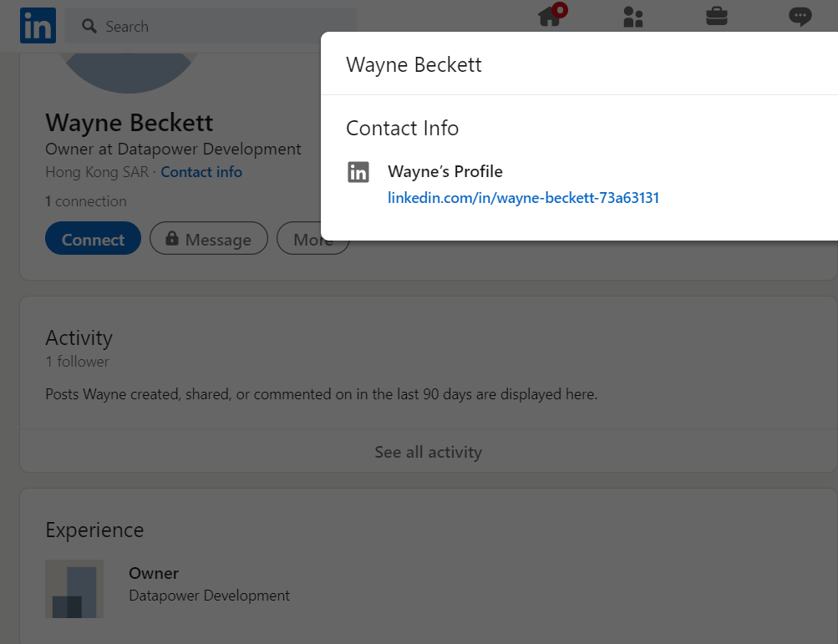Open the Home icon with notification badge
Screen dimensions: 838x644
pyautogui.click(x=552, y=15)
